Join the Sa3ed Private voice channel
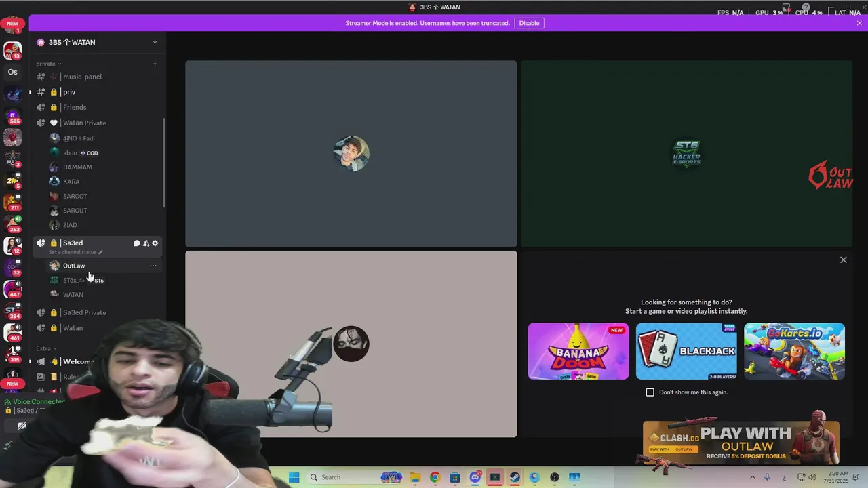 pyautogui.click(x=98, y=312)
